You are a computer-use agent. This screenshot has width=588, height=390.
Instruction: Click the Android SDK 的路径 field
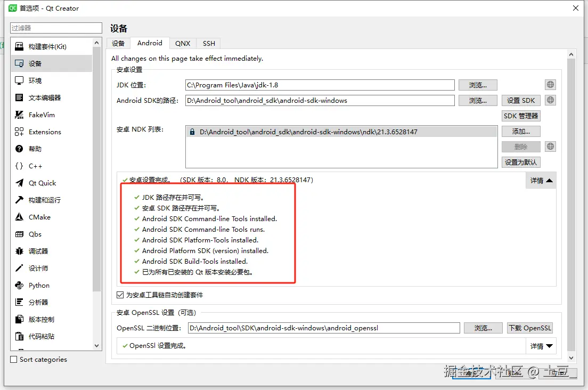pos(320,101)
